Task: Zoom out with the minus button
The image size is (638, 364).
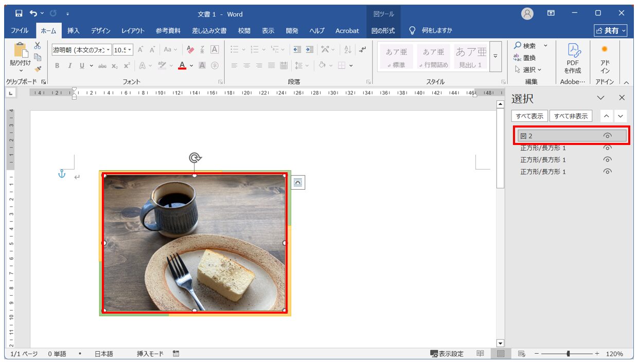Action: click(x=536, y=354)
